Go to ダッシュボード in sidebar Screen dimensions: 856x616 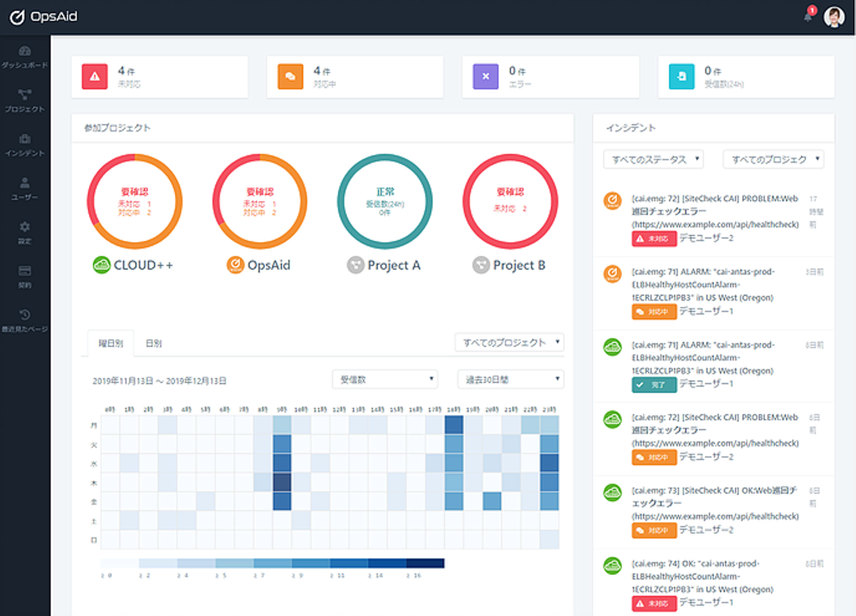[25, 57]
